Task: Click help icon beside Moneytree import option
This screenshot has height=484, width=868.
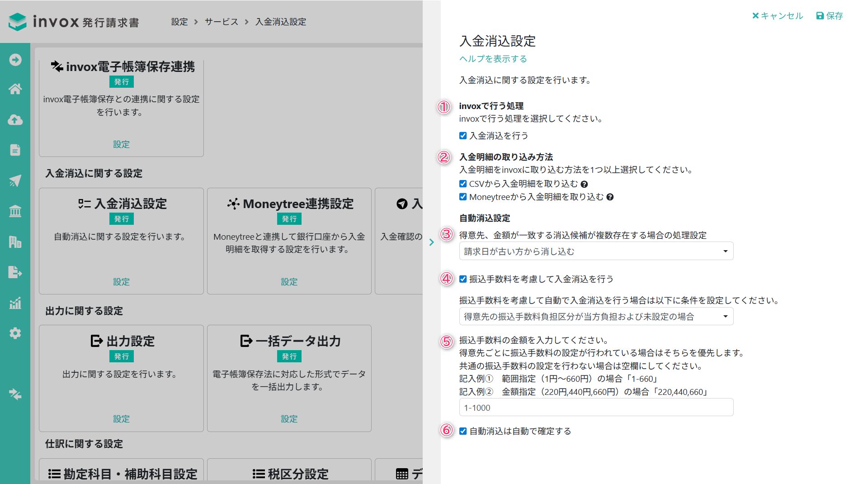Action: 610,197
